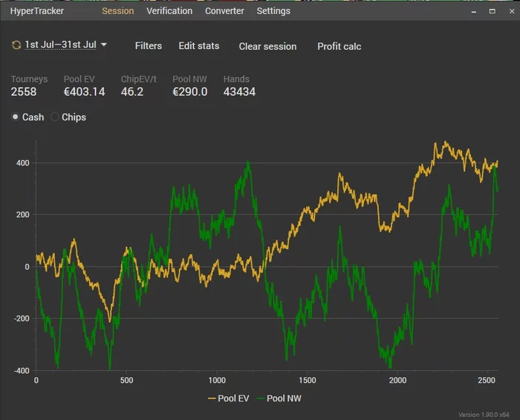Viewport: 520px width, 420px height.
Task: Select the Chips radio button
Action: tap(55, 117)
